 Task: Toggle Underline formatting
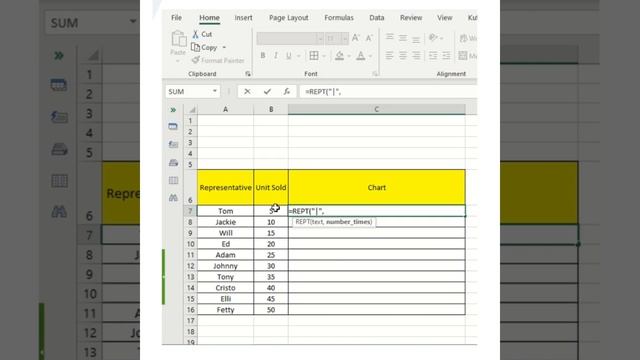pos(289,56)
